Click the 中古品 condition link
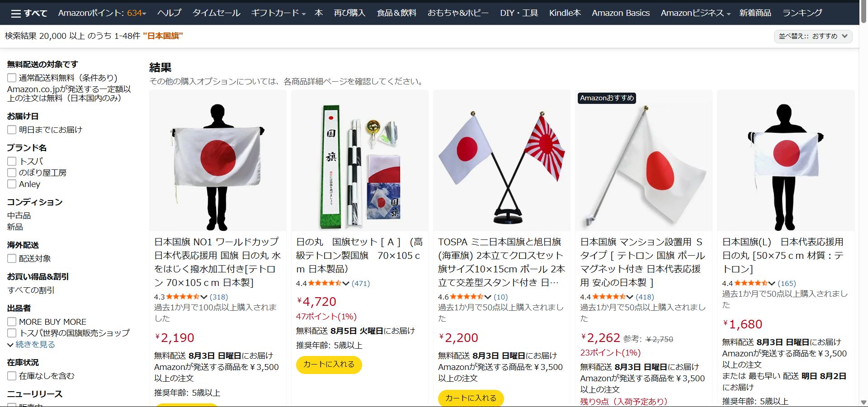This screenshot has height=407, width=868. click(x=19, y=215)
